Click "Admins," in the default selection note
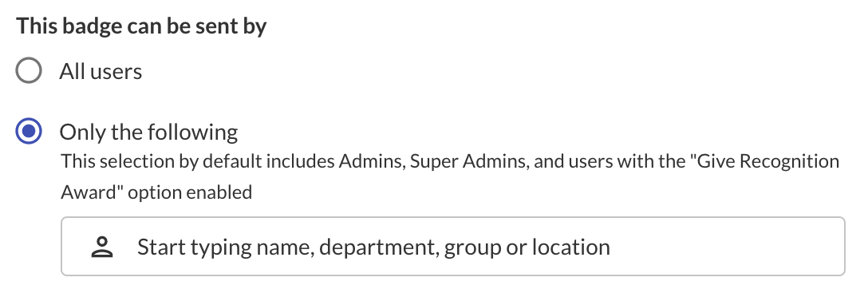Viewport: 868px width, 297px height. (x=372, y=162)
